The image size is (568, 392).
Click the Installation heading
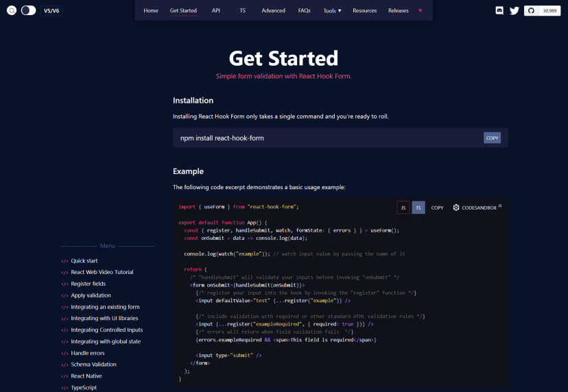[x=193, y=101]
